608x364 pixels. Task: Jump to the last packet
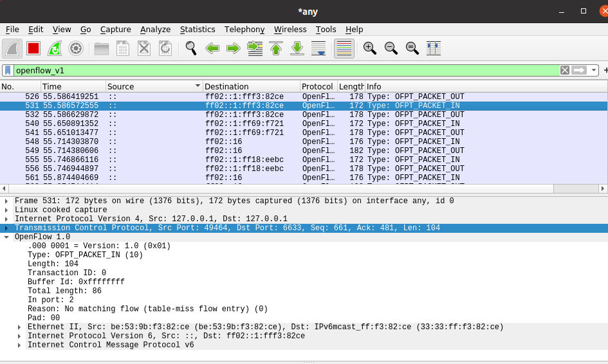[x=297, y=48]
